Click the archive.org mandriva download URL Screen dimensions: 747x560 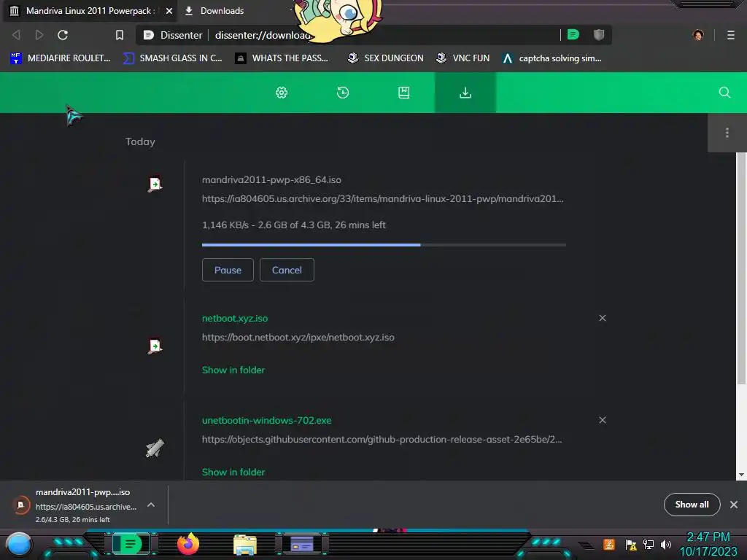[382, 198]
